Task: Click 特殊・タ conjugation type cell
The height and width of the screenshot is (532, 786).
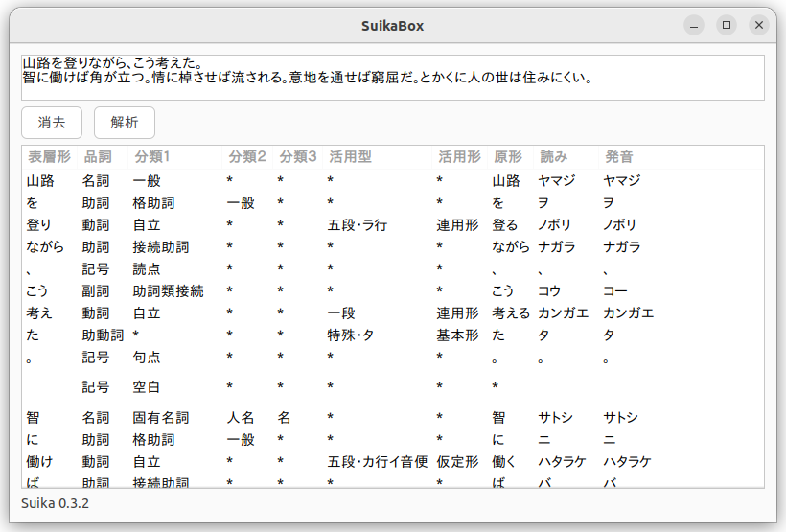Action: point(351,335)
